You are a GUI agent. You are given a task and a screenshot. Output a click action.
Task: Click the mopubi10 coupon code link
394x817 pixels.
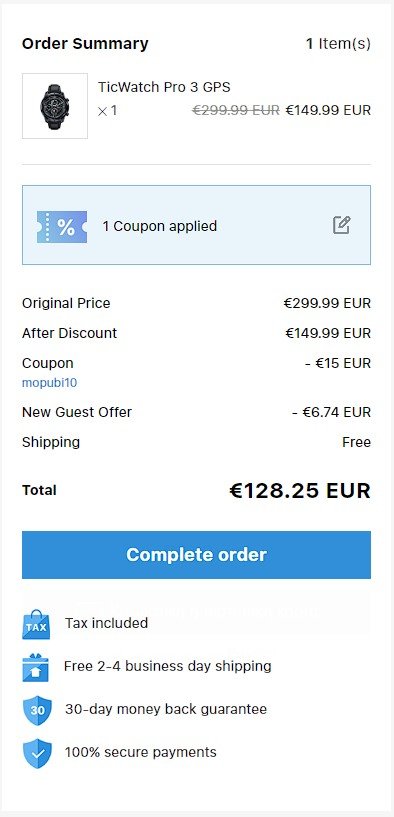point(50,383)
